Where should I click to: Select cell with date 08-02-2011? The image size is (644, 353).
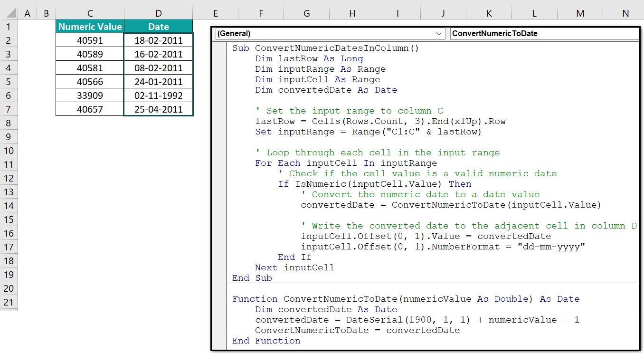click(159, 68)
